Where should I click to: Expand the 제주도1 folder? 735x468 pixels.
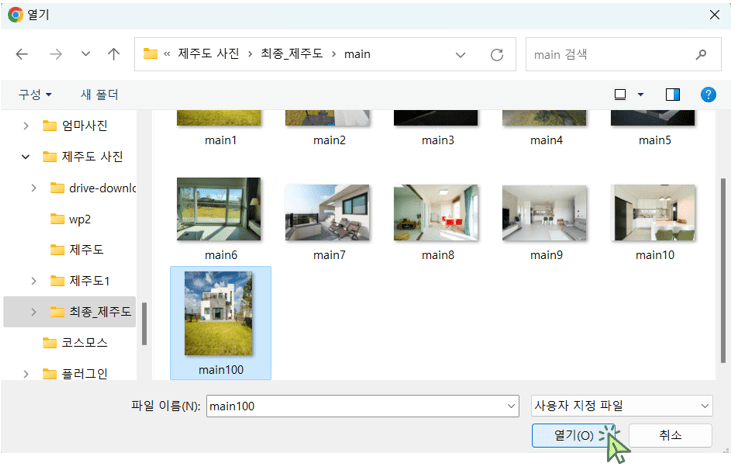(34, 281)
